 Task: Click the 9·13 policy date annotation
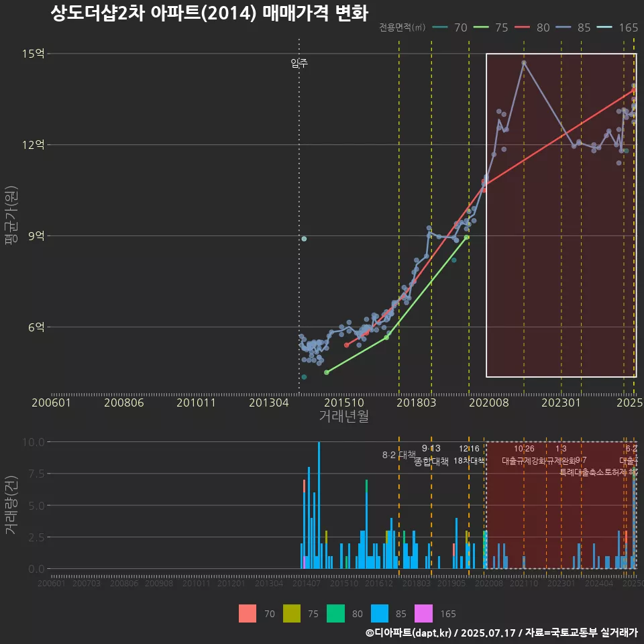(431, 448)
